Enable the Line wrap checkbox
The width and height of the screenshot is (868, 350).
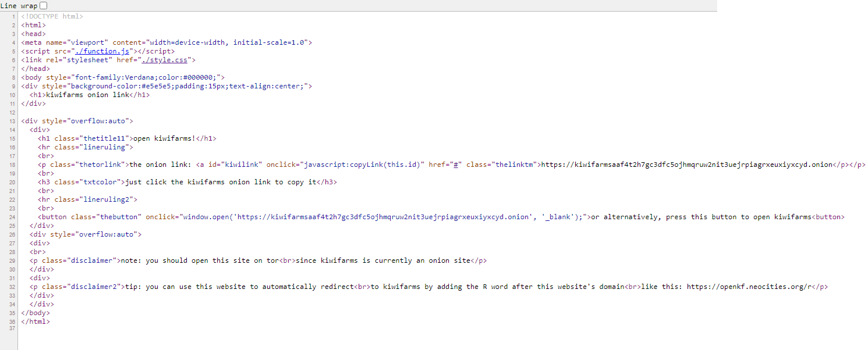44,6
